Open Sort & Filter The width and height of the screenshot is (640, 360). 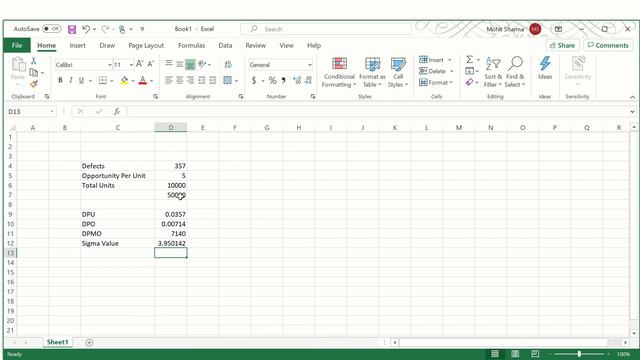(x=493, y=72)
